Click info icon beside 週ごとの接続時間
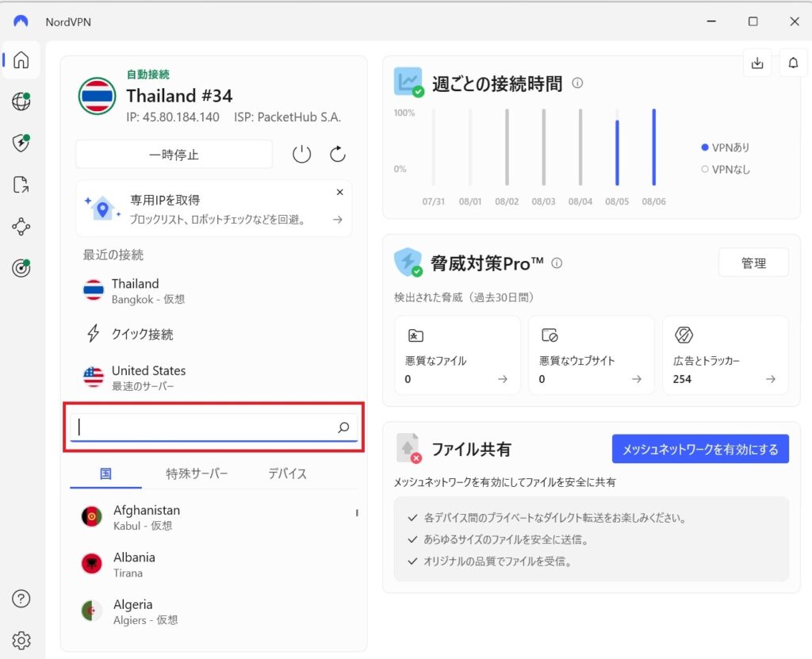Image resolution: width=812 pixels, height=659 pixels. [577, 83]
